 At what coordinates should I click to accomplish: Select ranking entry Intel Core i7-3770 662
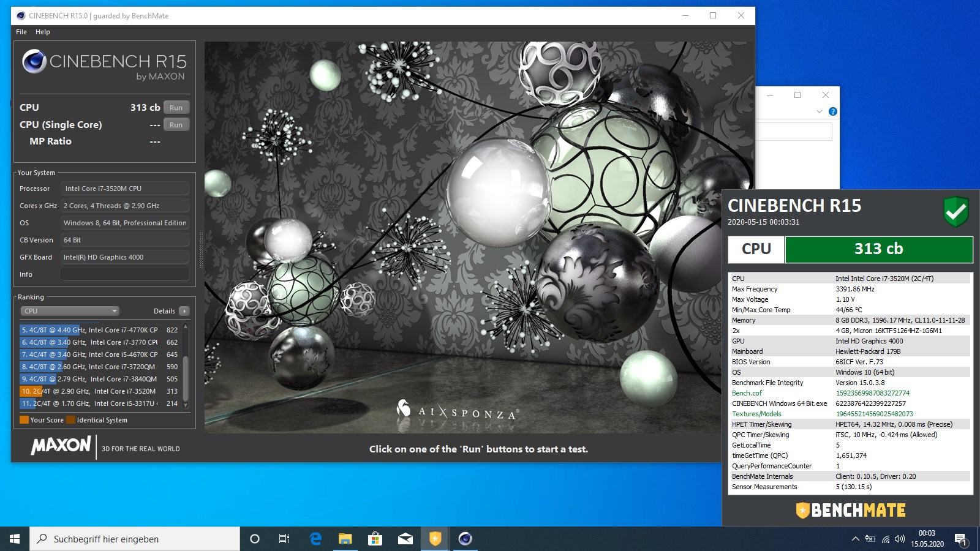point(100,342)
